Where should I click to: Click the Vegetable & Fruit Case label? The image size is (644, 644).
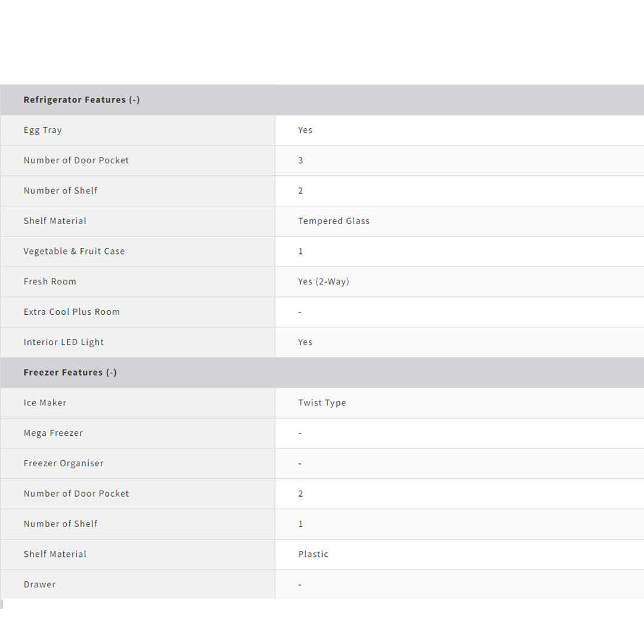point(75,251)
